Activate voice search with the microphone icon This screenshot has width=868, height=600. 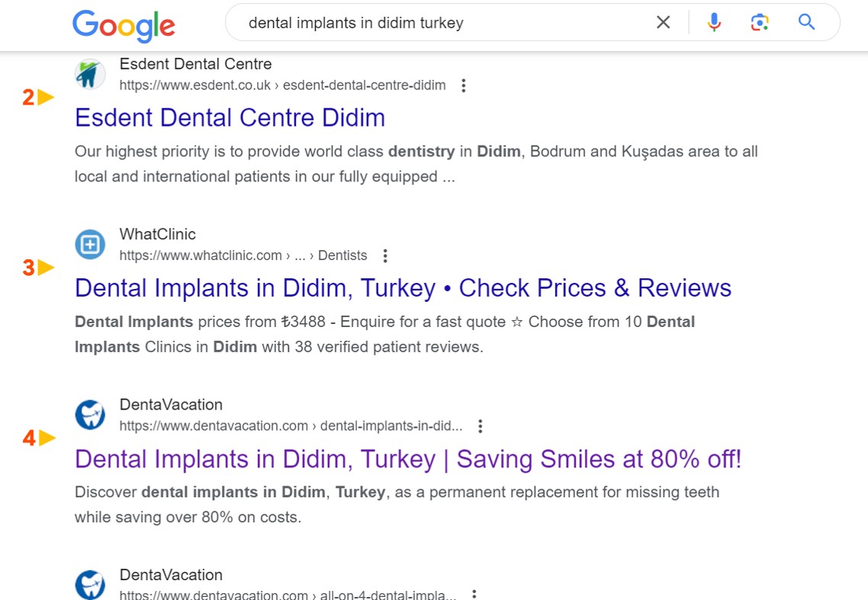713,22
